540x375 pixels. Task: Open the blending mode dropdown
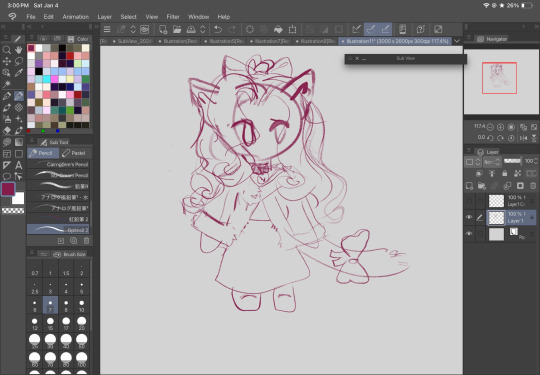[492, 162]
